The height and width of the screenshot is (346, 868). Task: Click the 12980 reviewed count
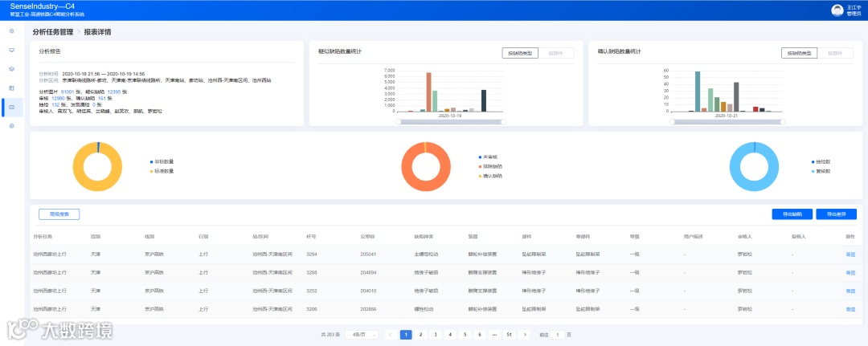pyautogui.click(x=58, y=98)
